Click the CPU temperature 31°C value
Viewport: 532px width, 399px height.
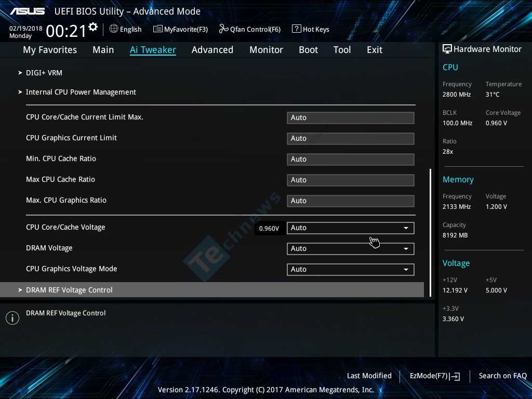493,95
